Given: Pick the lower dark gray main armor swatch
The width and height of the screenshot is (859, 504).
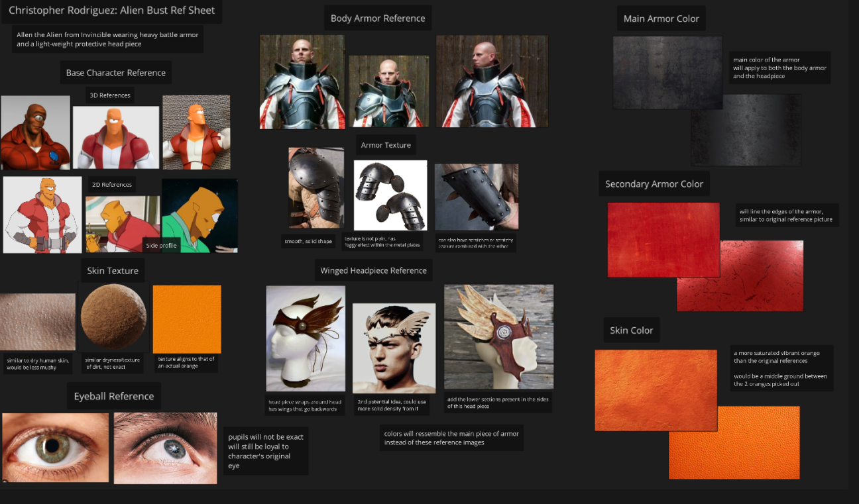Looking at the screenshot, I should coord(746,130).
